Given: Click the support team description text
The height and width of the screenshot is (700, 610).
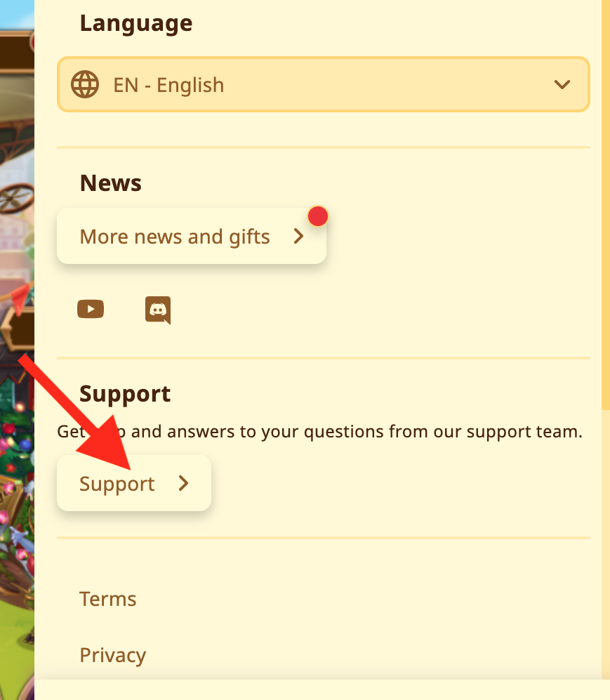Looking at the screenshot, I should [320, 432].
